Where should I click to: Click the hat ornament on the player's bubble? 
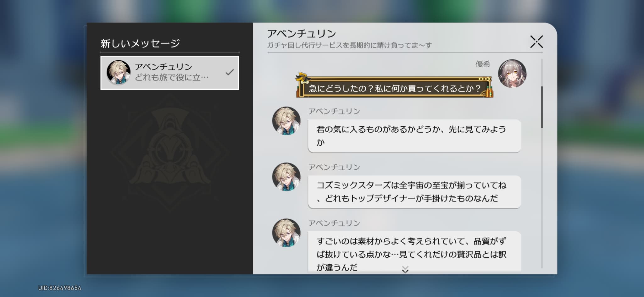303,77
